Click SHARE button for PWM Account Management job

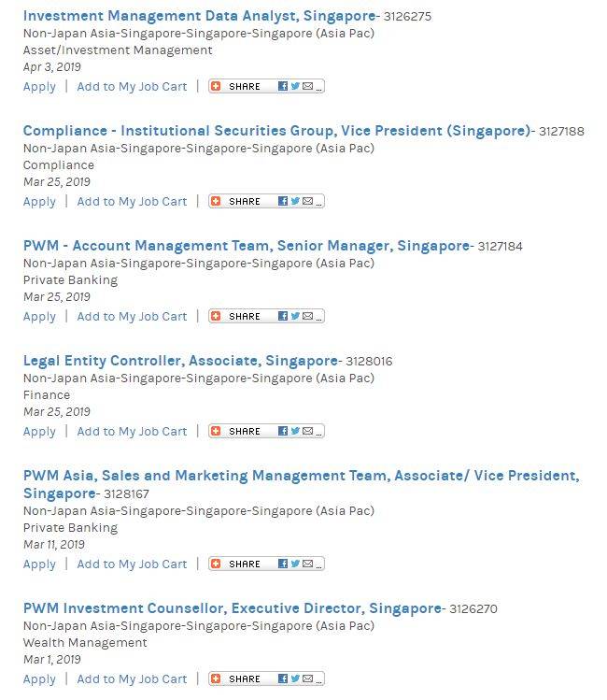244,317
